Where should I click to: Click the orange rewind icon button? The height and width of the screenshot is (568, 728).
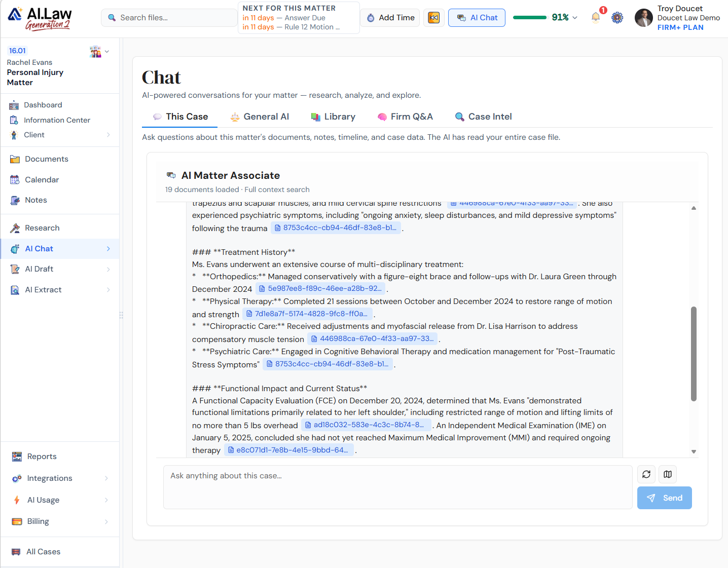coord(434,18)
